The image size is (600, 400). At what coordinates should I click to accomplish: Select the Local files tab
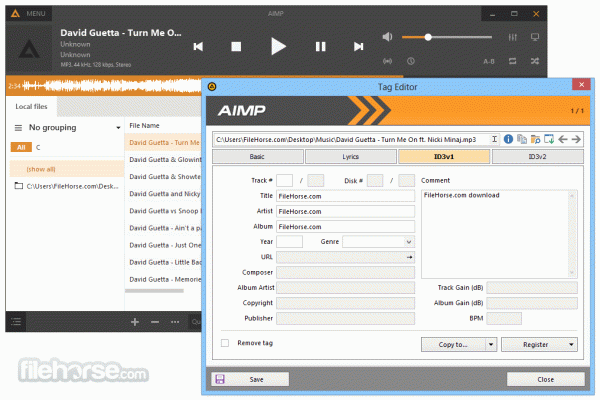pyautogui.click(x=31, y=106)
